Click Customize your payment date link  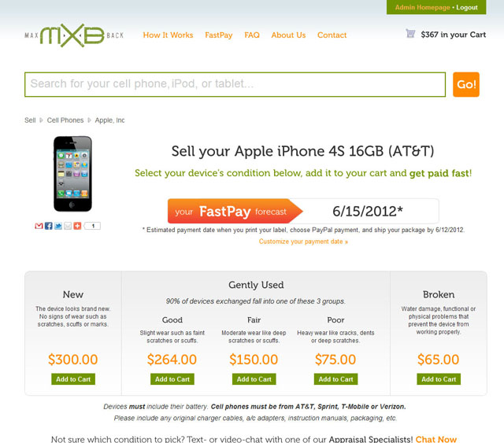pyautogui.click(x=303, y=242)
